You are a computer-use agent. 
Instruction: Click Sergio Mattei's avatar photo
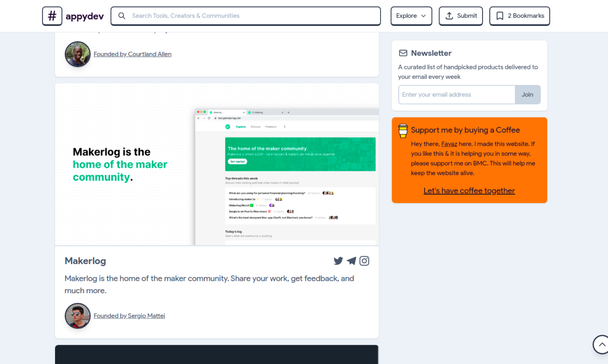(77, 316)
